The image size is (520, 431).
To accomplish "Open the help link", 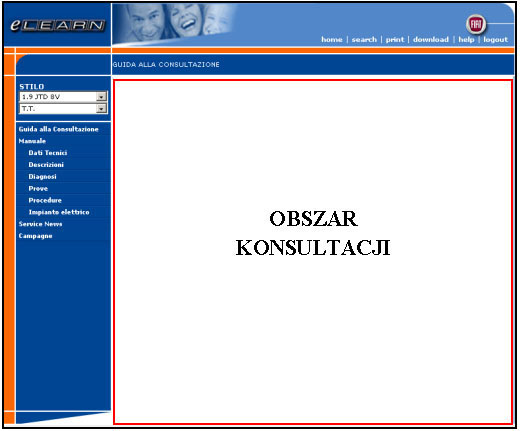I will click(466, 40).
